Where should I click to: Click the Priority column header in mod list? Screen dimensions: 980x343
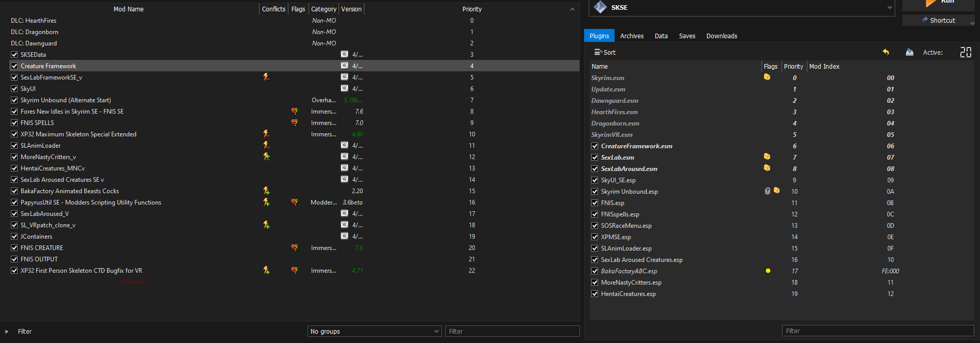point(471,9)
